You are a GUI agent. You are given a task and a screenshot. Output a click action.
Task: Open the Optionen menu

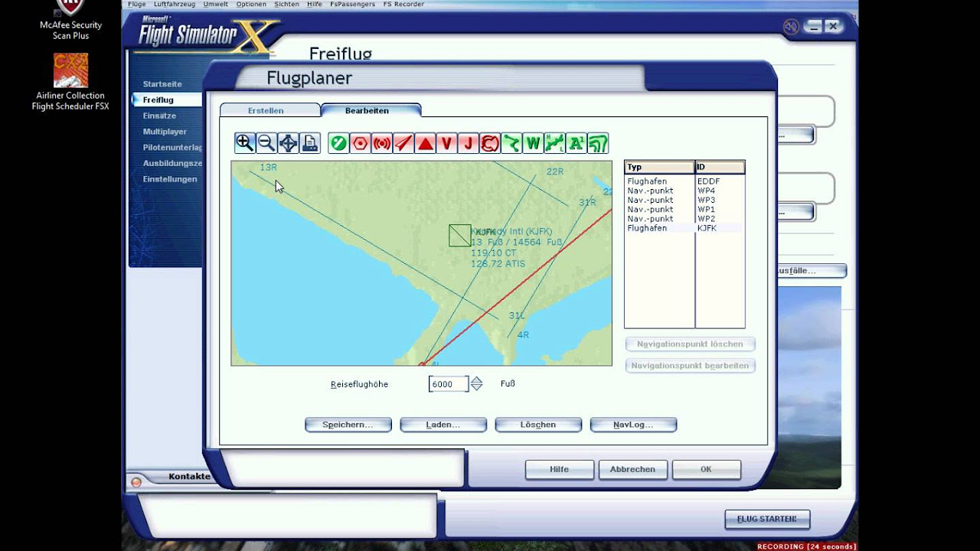click(251, 4)
